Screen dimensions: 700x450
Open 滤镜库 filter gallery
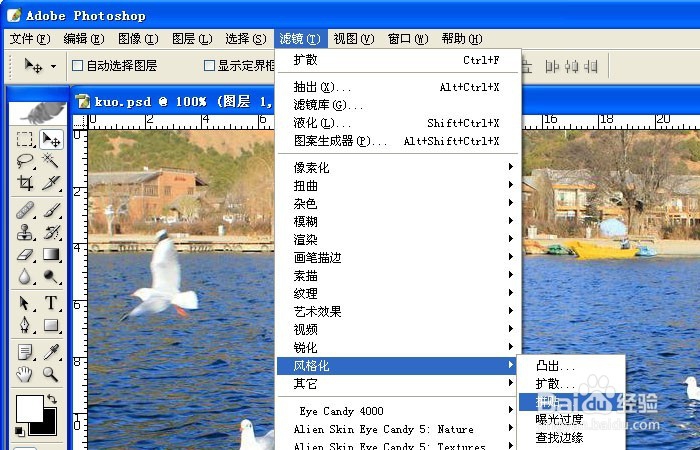click(398, 105)
